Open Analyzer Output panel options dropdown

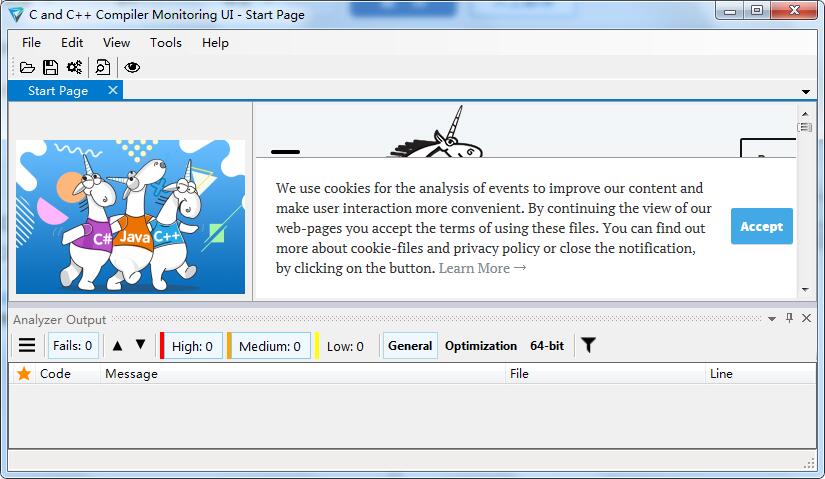[x=771, y=318]
